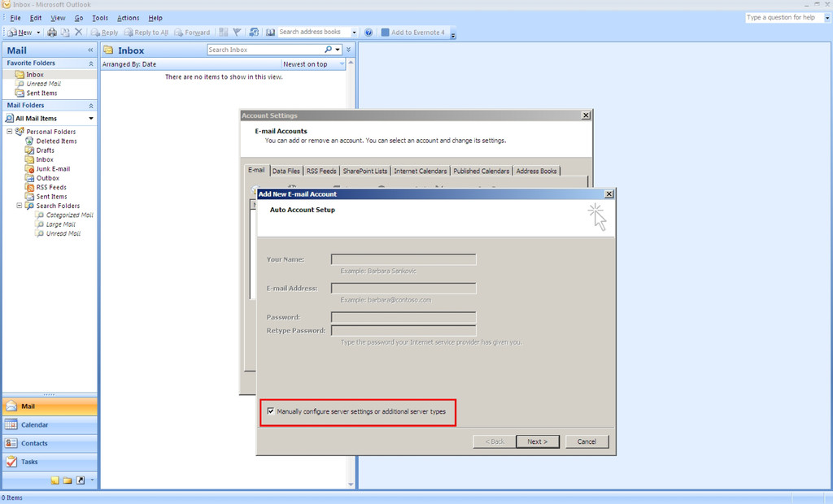Click the Categorize icon in toolbar
Screen dimensions: 833x504
coord(223,33)
